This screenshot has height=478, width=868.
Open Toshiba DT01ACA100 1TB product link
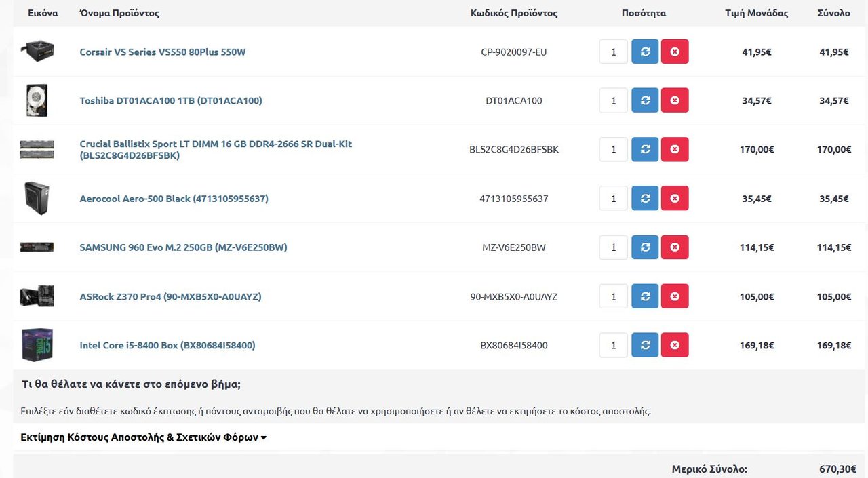(x=171, y=100)
